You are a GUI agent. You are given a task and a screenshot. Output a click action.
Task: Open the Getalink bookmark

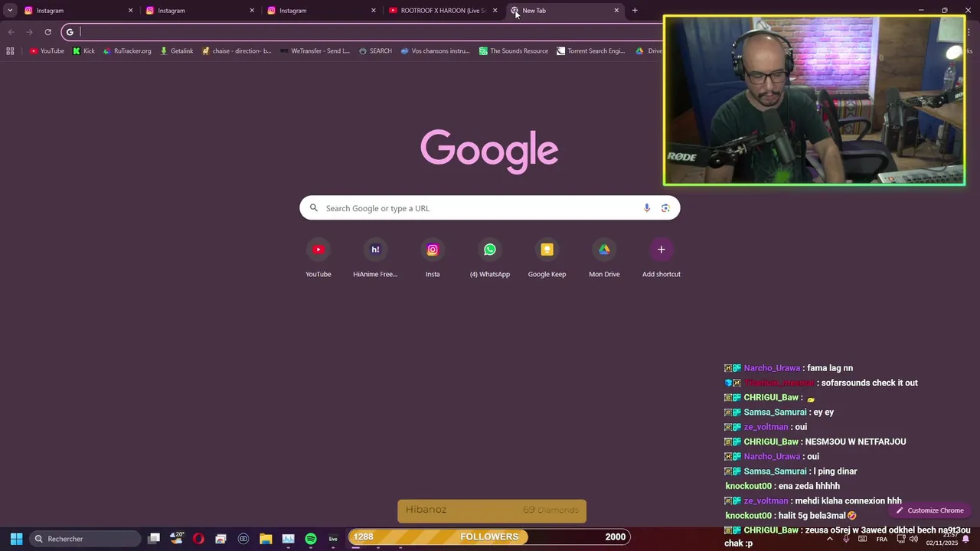point(176,51)
